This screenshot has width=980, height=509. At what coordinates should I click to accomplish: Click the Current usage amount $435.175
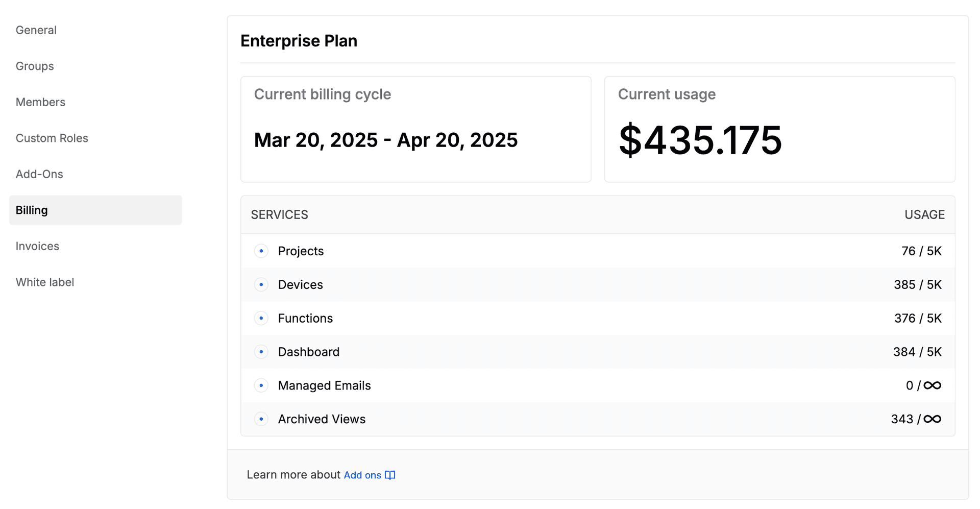click(700, 140)
